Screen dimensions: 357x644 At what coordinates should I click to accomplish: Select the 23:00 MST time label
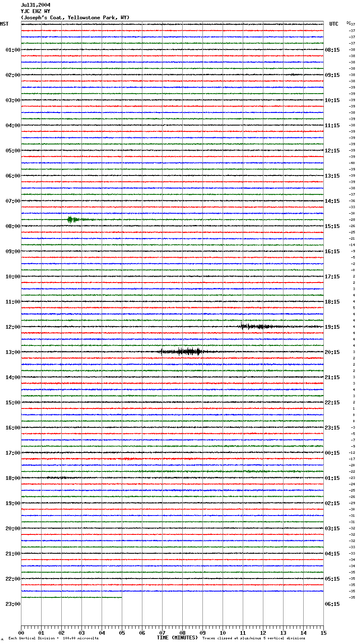(13, 604)
